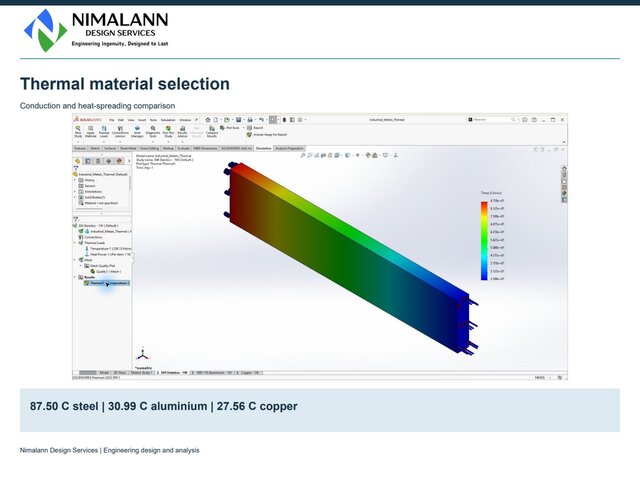Click the Save icon
Viewport: 640px width, 480px height.
click(238, 120)
